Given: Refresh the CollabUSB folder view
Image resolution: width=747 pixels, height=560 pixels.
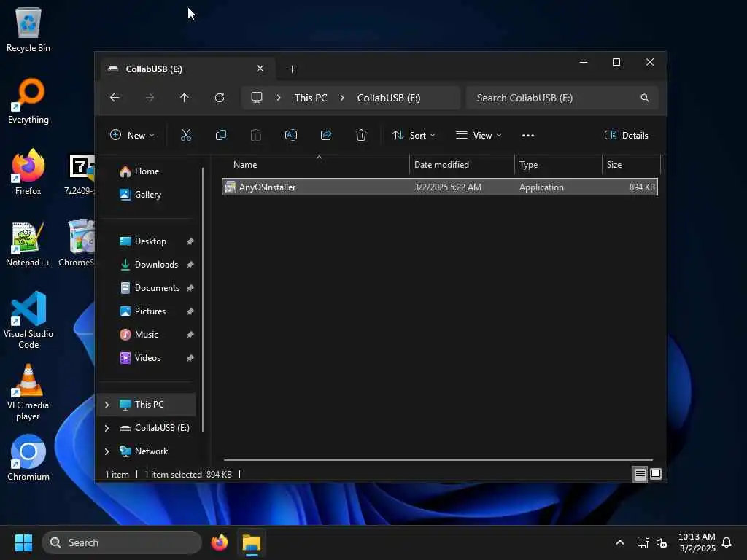Looking at the screenshot, I should 220,98.
